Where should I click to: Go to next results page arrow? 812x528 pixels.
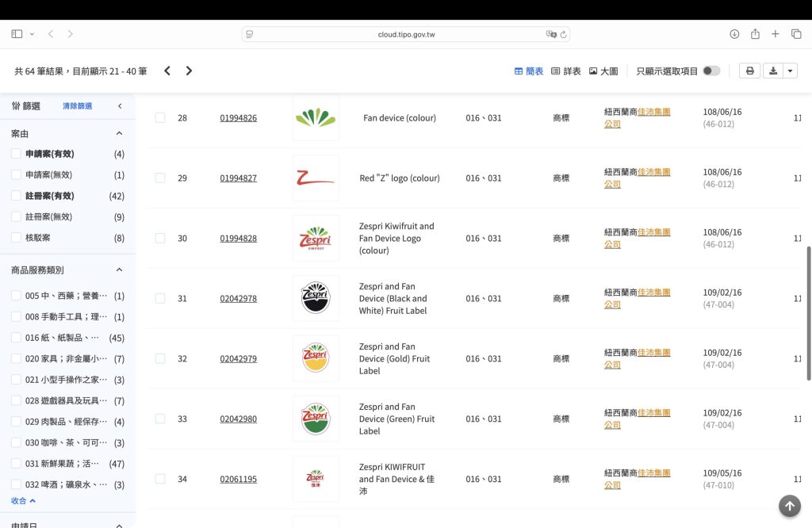(x=189, y=71)
